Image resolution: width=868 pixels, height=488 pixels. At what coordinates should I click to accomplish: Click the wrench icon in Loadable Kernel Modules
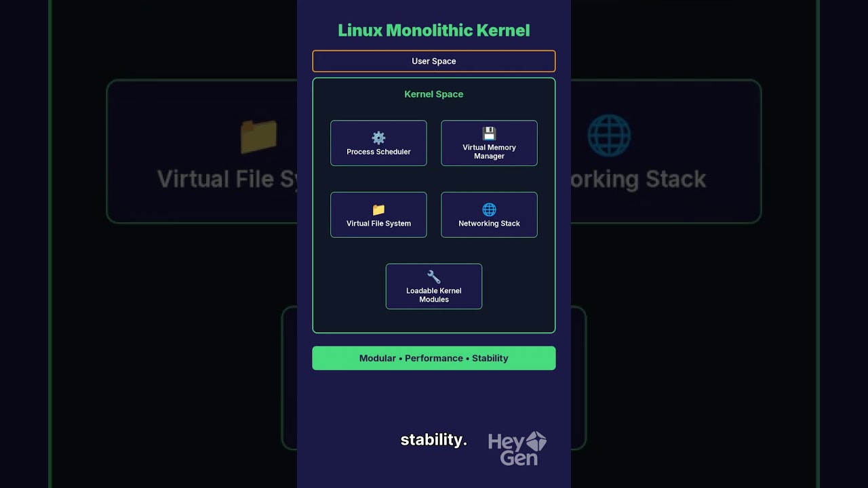pos(434,277)
